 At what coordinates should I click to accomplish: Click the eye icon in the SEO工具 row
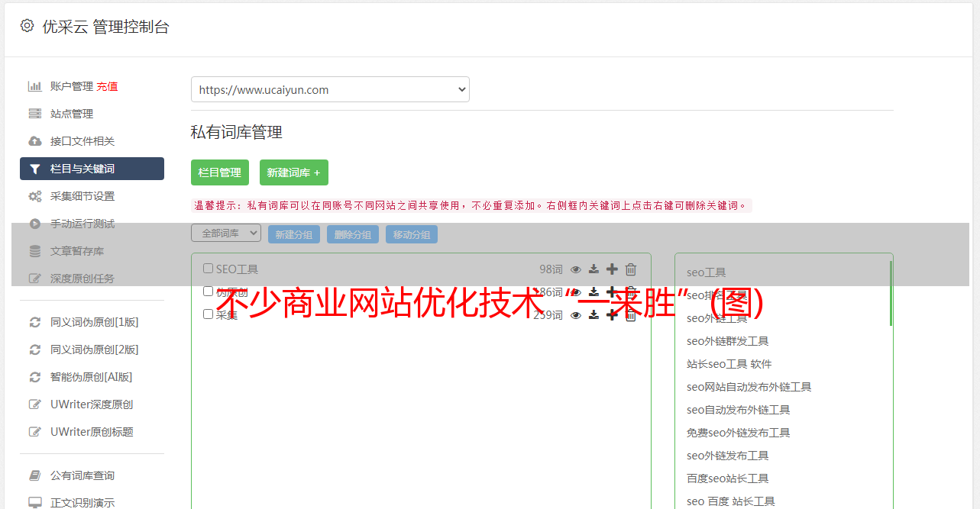[576, 269]
